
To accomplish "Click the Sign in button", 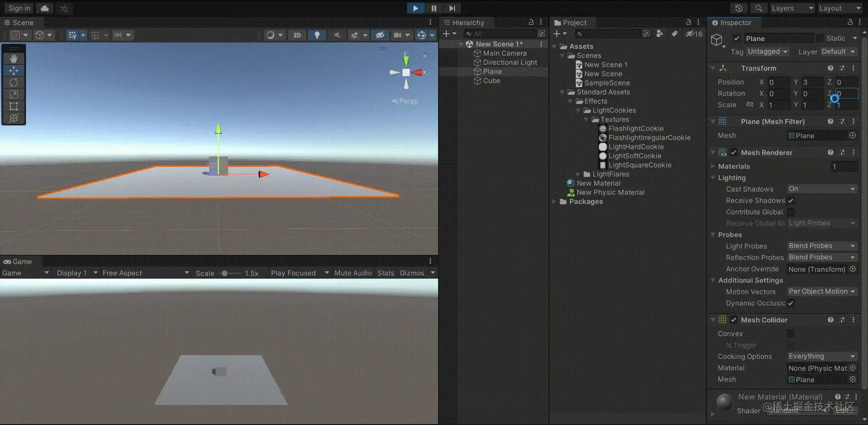I will [20, 8].
